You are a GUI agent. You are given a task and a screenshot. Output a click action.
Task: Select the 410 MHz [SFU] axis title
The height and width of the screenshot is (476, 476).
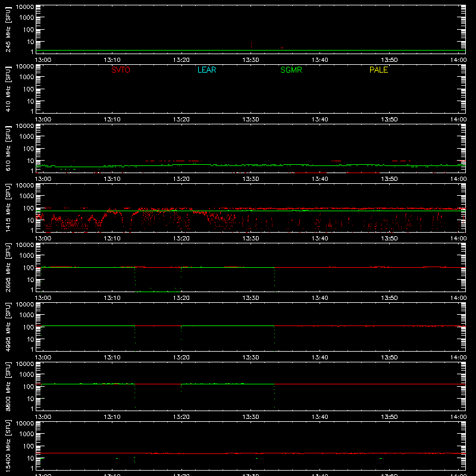pyautogui.click(x=8, y=89)
